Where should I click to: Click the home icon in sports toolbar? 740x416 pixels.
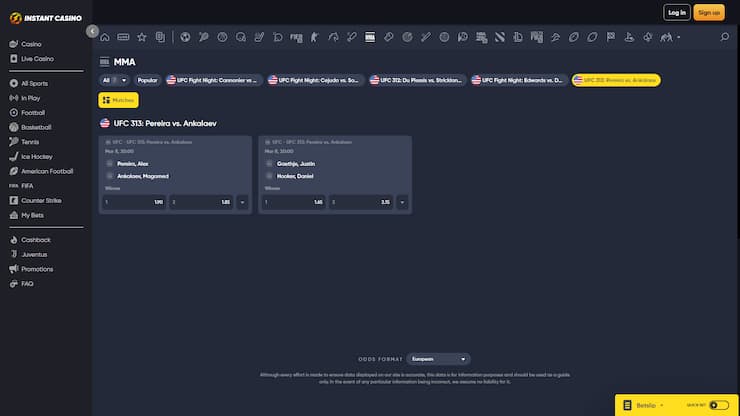click(105, 37)
